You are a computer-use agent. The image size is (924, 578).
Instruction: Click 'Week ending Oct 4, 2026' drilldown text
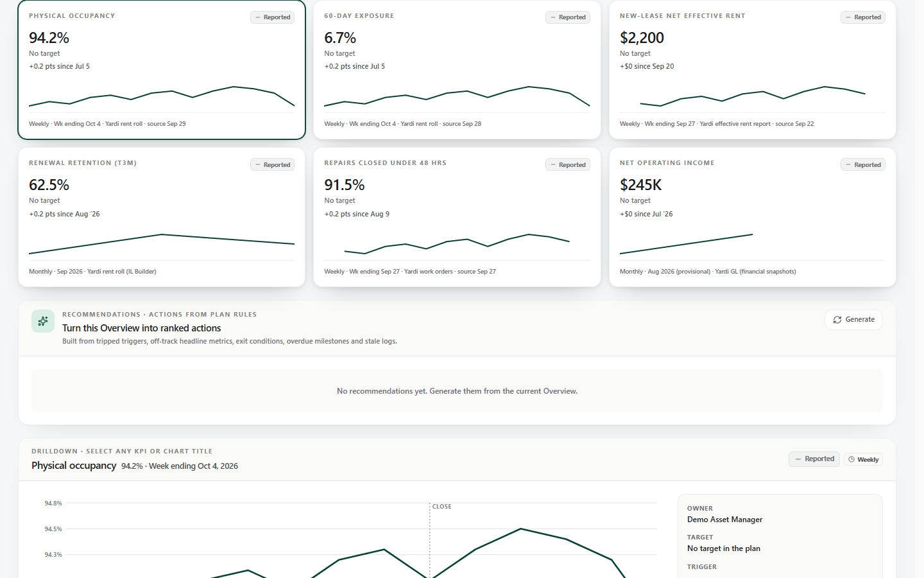(193, 466)
